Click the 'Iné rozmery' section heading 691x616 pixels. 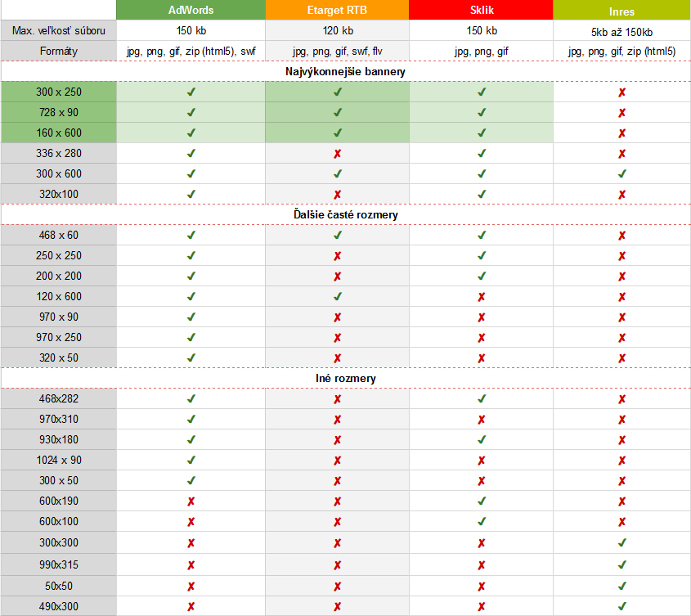[x=345, y=378]
